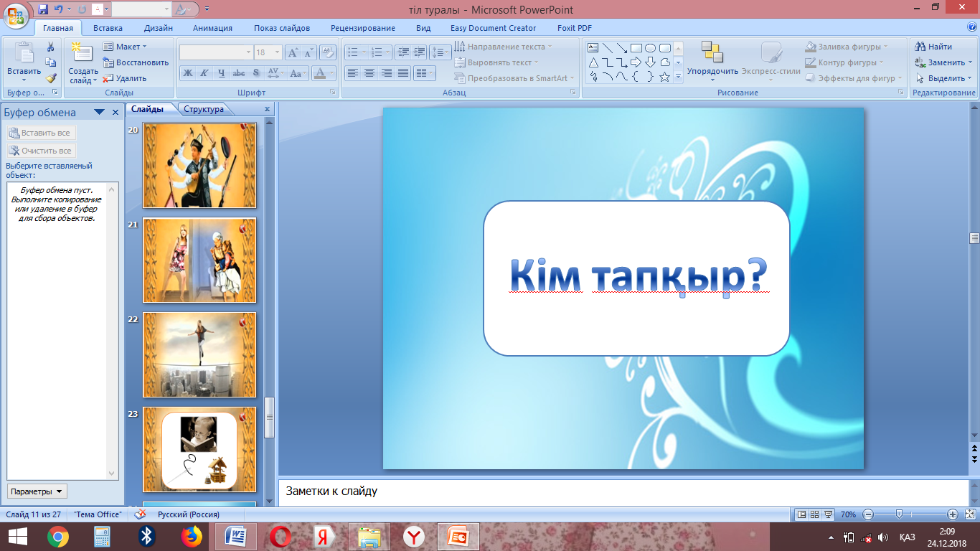Open the Параметры dropdown in clipboard pane

37,491
